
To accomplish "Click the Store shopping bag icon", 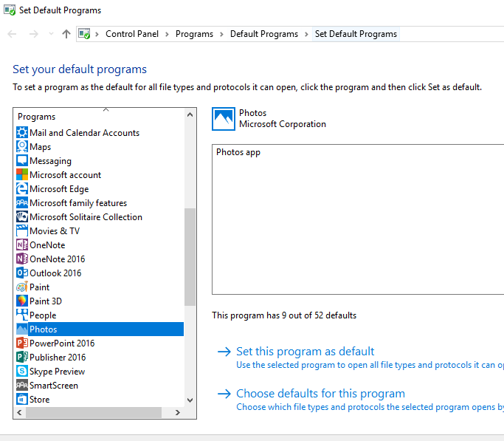I will click(x=22, y=399).
